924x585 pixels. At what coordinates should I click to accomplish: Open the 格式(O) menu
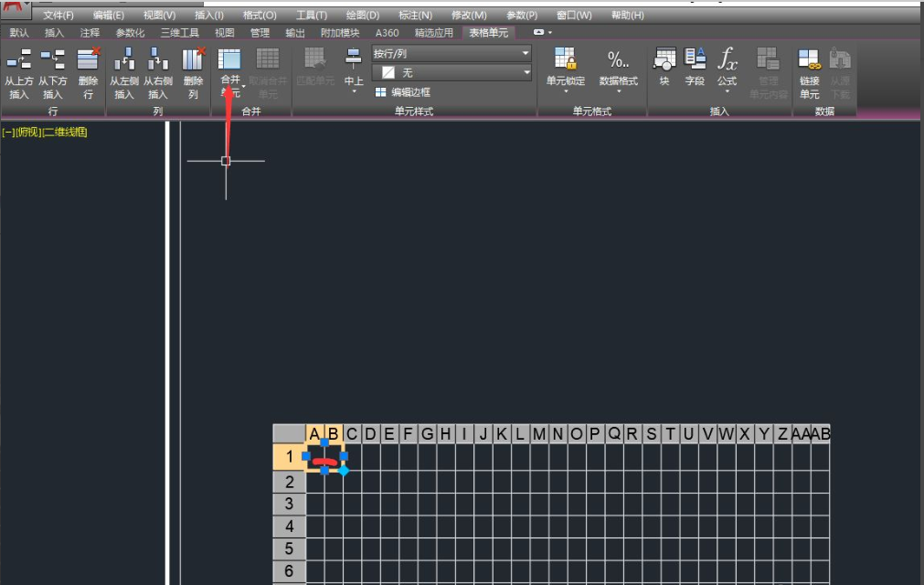[x=260, y=16]
